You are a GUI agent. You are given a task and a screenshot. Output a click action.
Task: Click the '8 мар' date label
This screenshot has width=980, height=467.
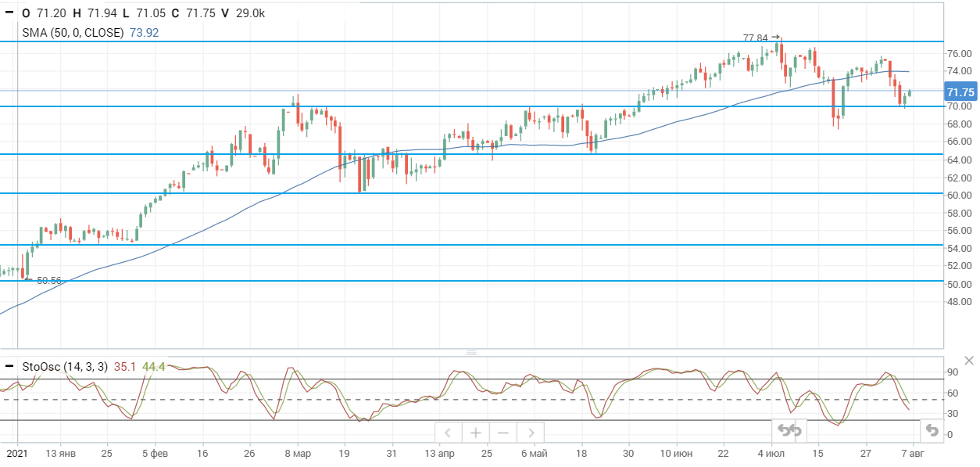pos(298,454)
